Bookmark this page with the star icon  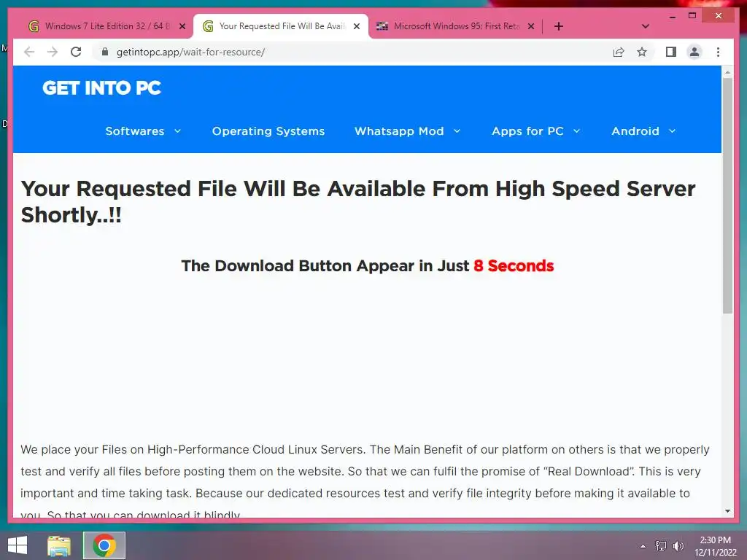[x=642, y=52]
